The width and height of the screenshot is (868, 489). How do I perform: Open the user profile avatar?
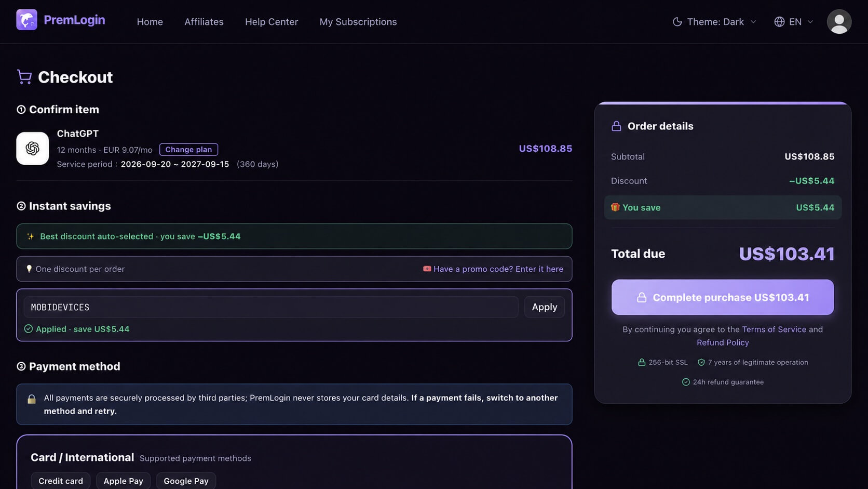(x=839, y=22)
